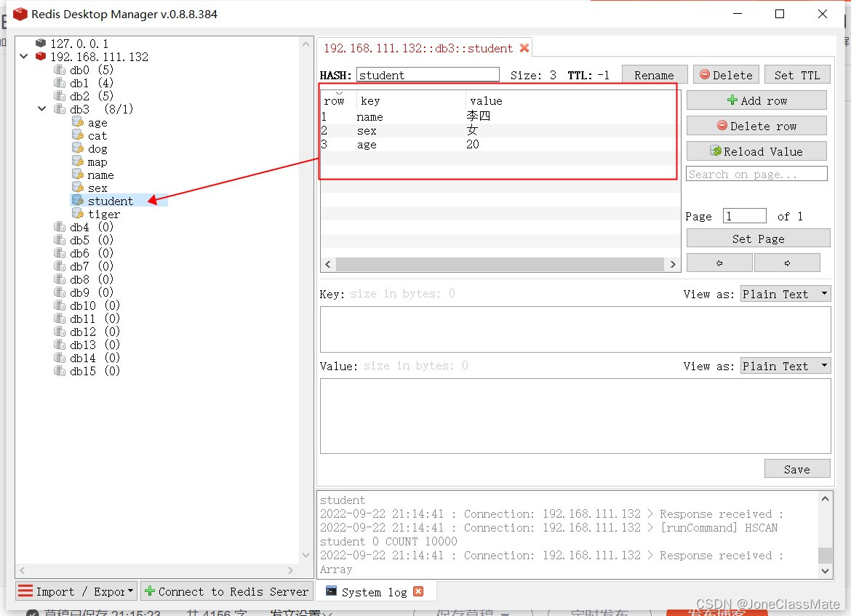The height and width of the screenshot is (616, 851).
Task: Click the Search on page field
Action: pos(756,174)
